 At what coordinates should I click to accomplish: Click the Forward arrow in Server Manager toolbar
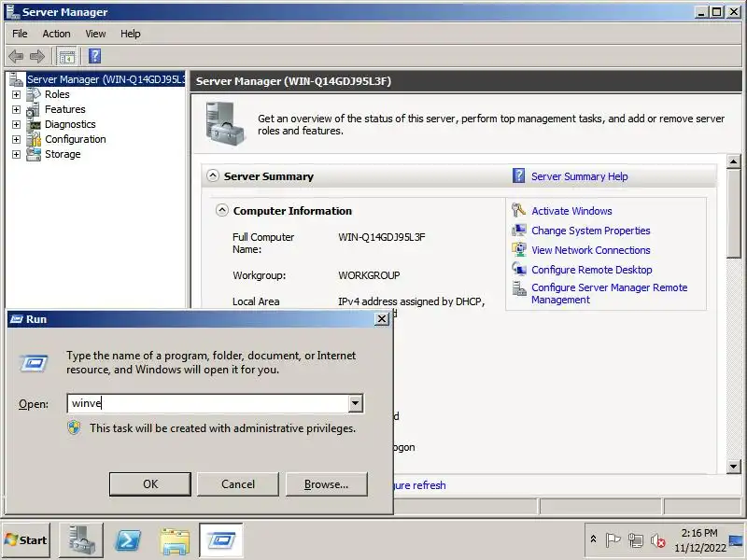click(36, 56)
